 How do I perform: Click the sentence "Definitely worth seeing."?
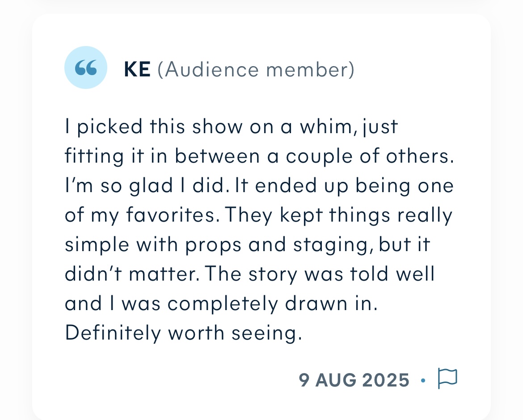coord(183,333)
